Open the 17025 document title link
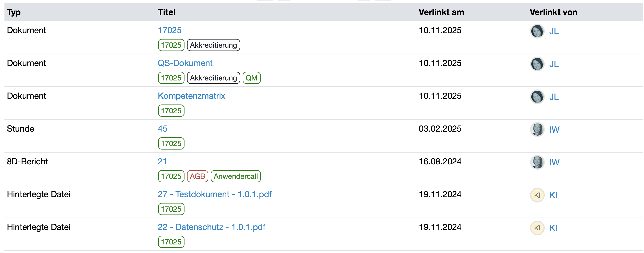The height and width of the screenshot is (253, 644). coord(169,30)
